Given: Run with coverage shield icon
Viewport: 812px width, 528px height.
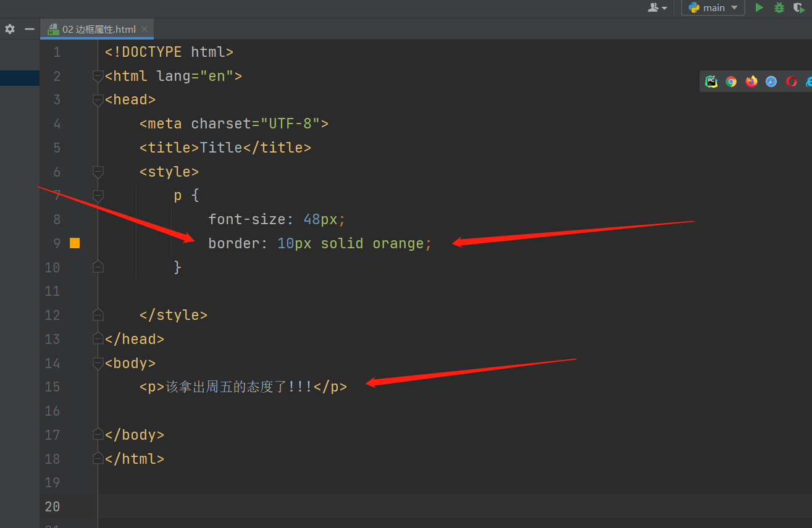Looking at the screenshot, I should (x=799, y=7).
